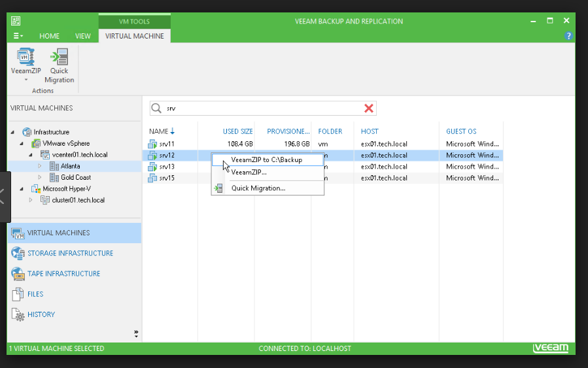This screenshot has height=368, width=588.
Task: Choose Quick Migration... from context menu
Action: (268, 188)
